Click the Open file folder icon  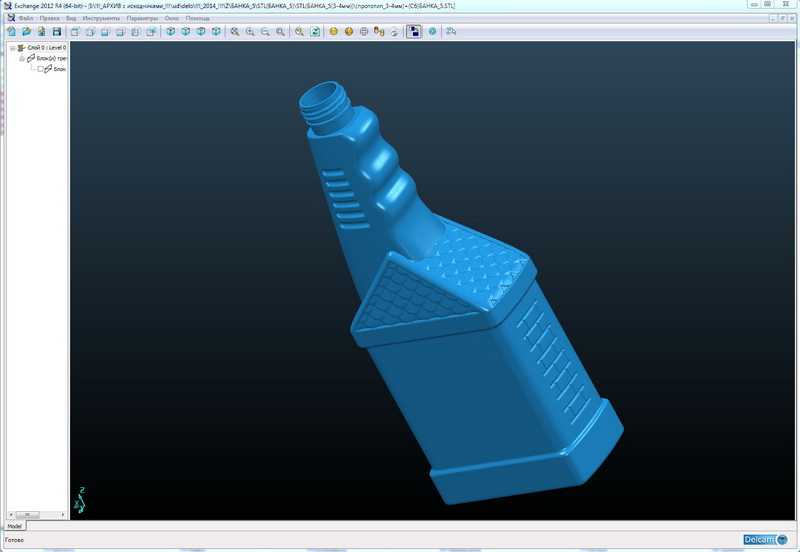pos(27,32)
